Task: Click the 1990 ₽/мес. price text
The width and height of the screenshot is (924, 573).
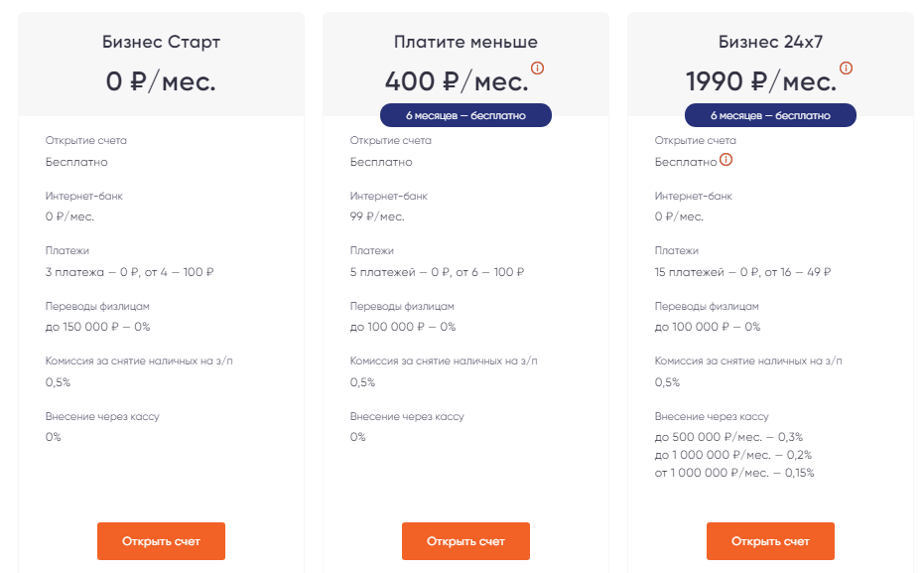Action: click(760, 80)
